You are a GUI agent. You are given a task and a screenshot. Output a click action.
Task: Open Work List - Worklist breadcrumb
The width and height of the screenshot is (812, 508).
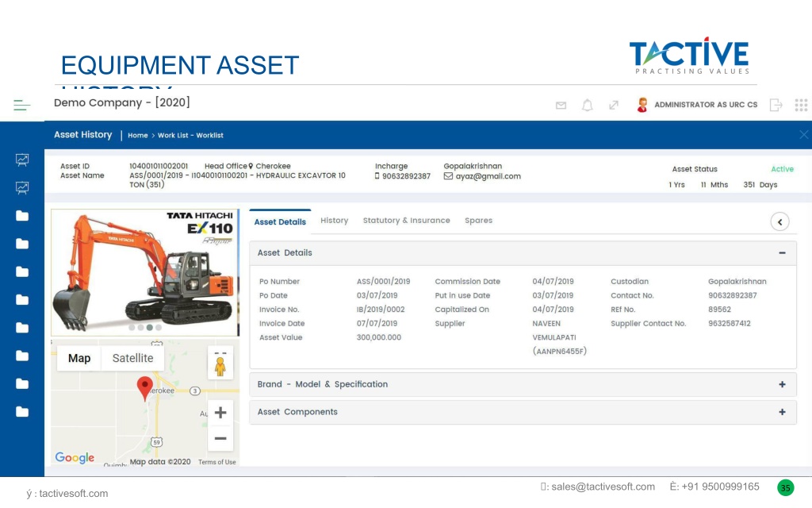pyautogui.click(x=190, y=135)
